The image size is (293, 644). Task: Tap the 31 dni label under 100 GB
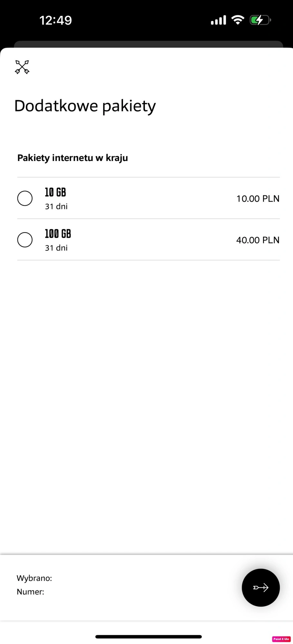click(x=56, y=248)
